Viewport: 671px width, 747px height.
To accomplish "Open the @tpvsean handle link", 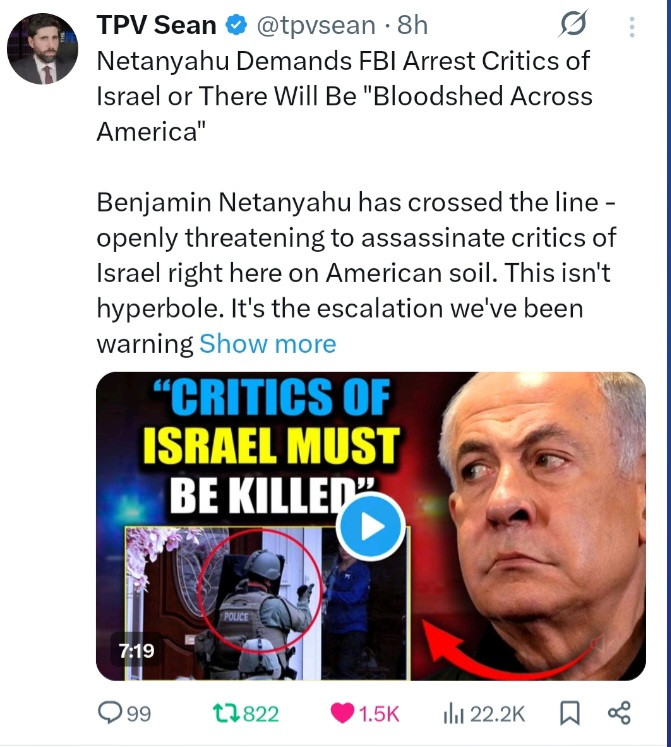I will click(x=316, y=25).
